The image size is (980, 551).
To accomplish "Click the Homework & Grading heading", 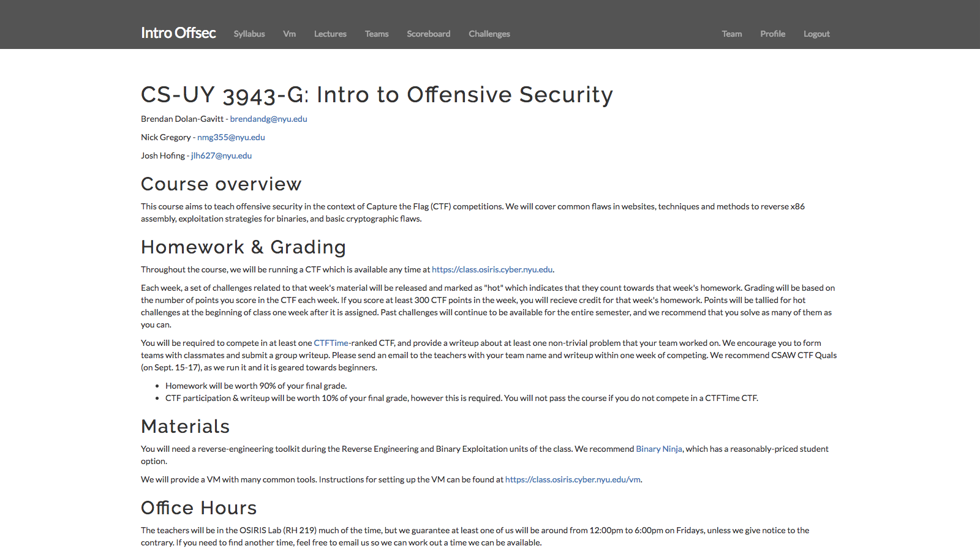I will [x=243, y=247].
